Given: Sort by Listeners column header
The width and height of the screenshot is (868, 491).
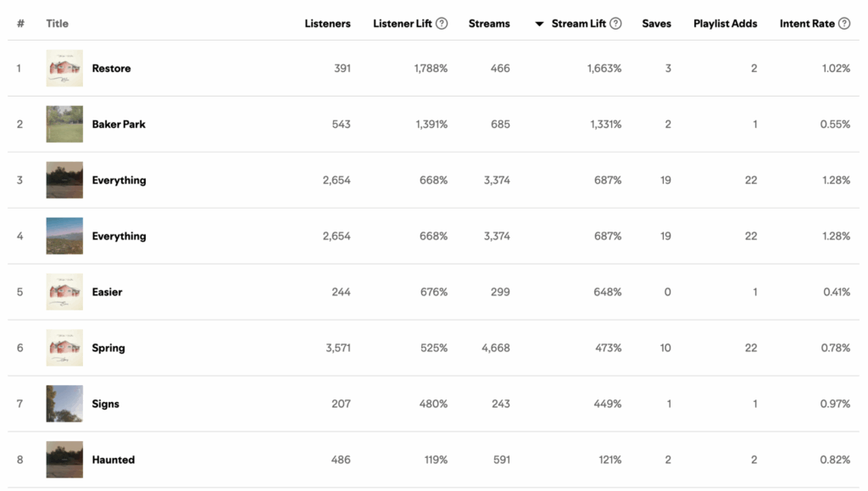Looking at the screenshot, I should pos(327,23).
